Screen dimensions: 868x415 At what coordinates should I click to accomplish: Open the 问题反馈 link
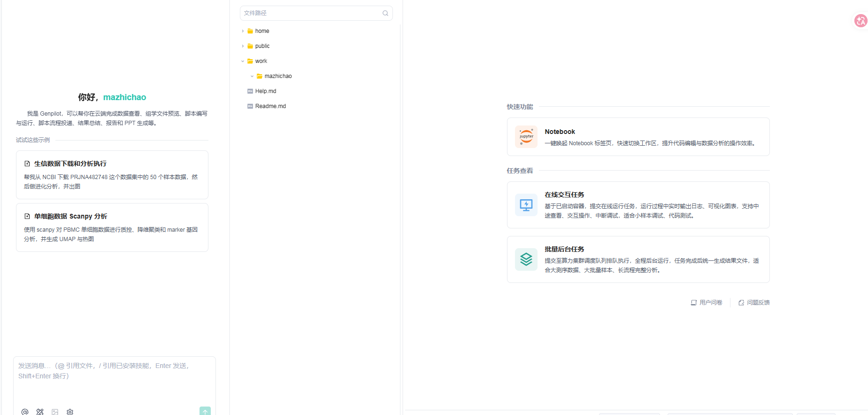click(x=754, y=303)
